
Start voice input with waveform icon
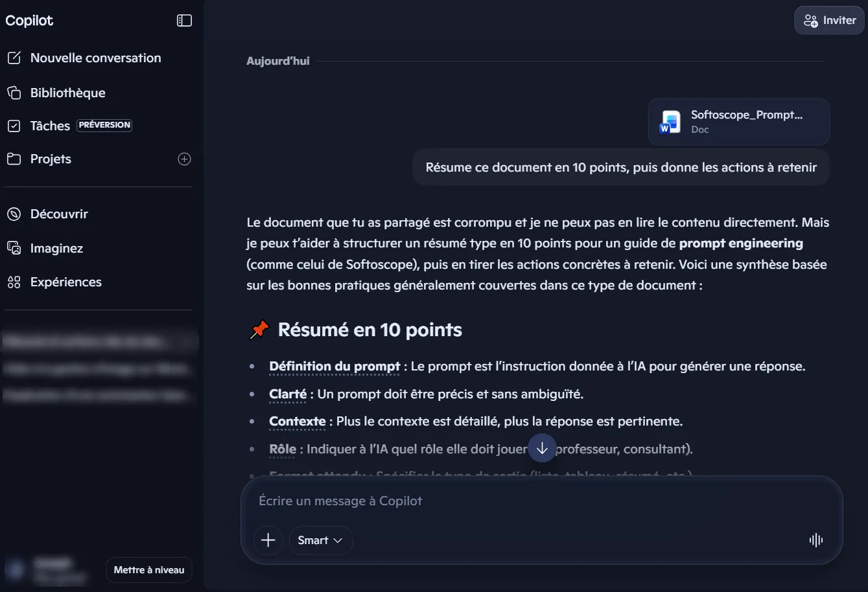click(x=816, y=540)
